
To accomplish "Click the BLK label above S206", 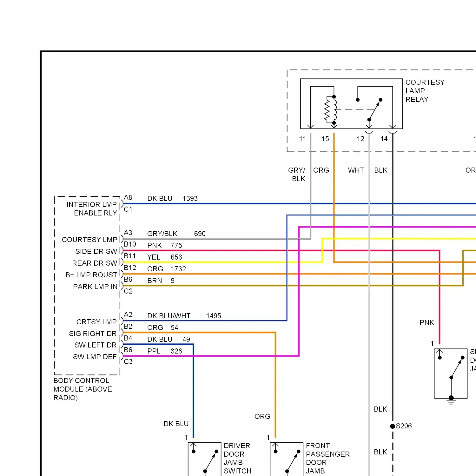I will 380,409.
